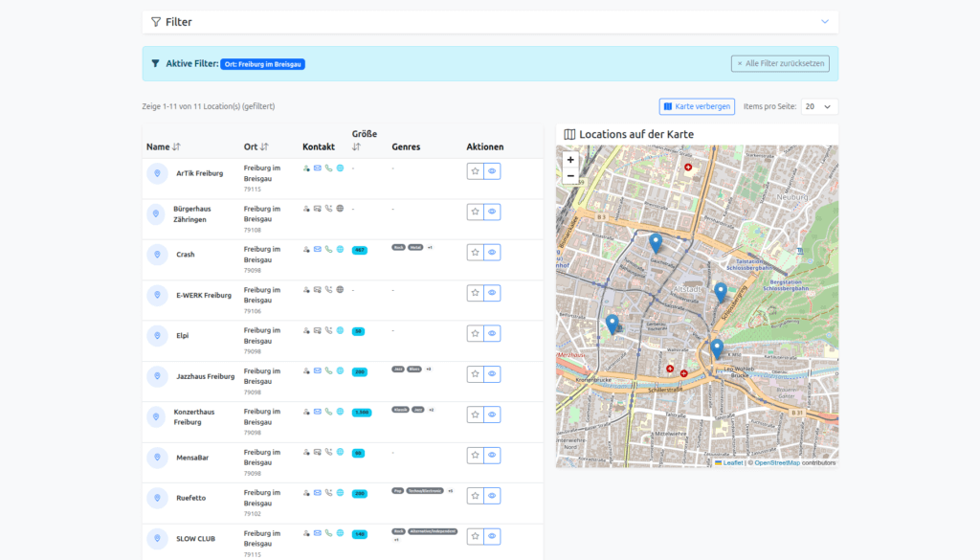Star the MensaBar location as favorite
The height and width of the screenshot is (560, 980).
(x=476, y=455)
